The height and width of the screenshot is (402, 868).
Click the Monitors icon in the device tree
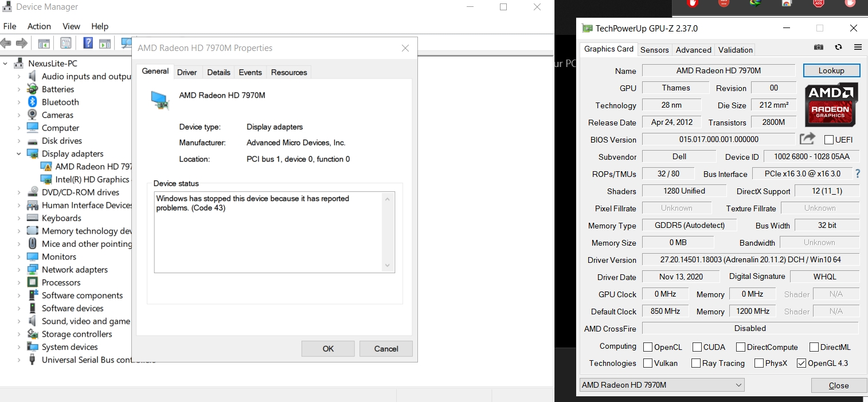[33, 257]
